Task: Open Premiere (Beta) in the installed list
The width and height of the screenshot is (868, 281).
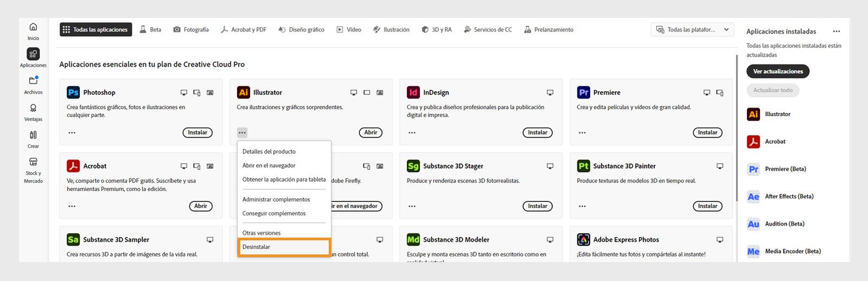Action: click(x=776, y=169)
